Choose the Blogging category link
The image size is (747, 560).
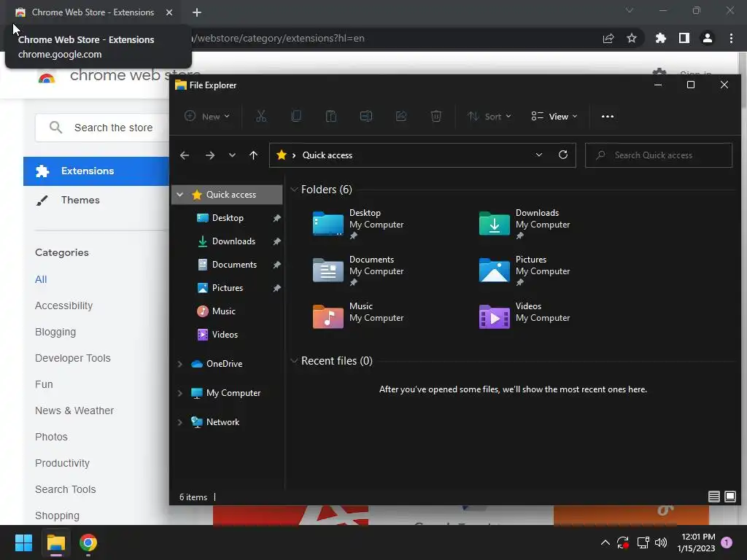[x=55, y=332]
